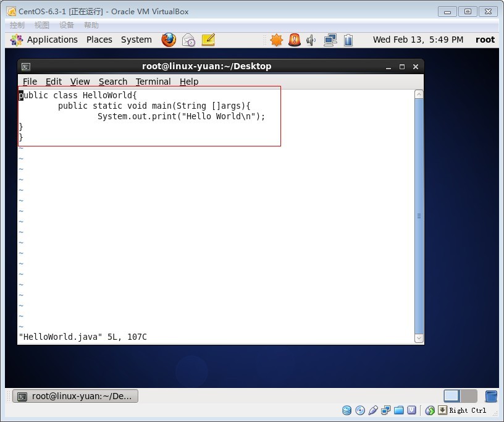Click the date and time clock
The width and height of the screenshot is (504, 422).
pos(418,40)
